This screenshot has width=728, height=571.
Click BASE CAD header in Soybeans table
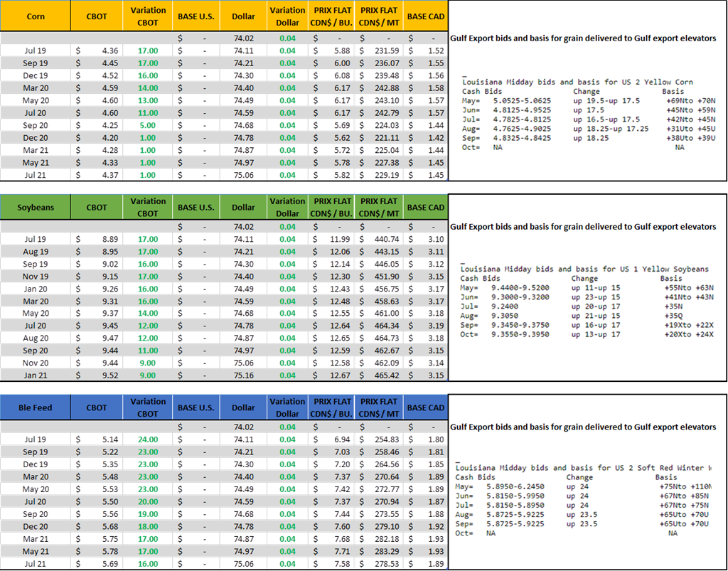[x=426, y=207]
